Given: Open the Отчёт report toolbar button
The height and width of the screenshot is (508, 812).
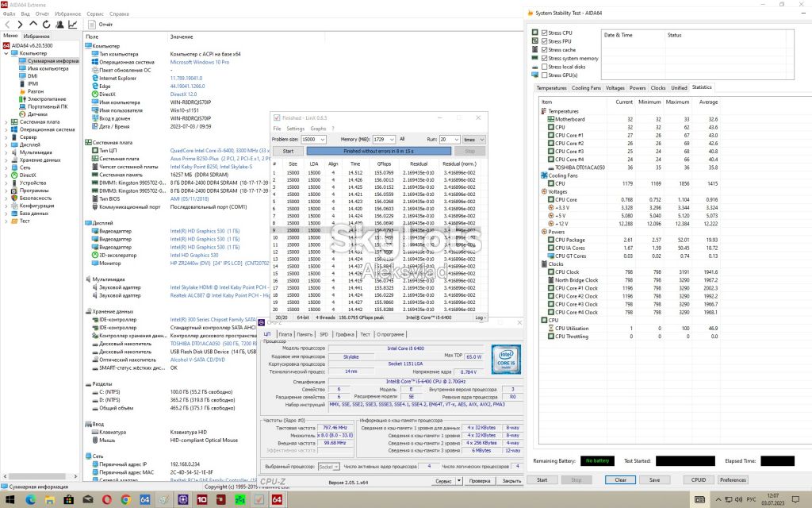Looking at the screenshot, I should click(101, 25).
